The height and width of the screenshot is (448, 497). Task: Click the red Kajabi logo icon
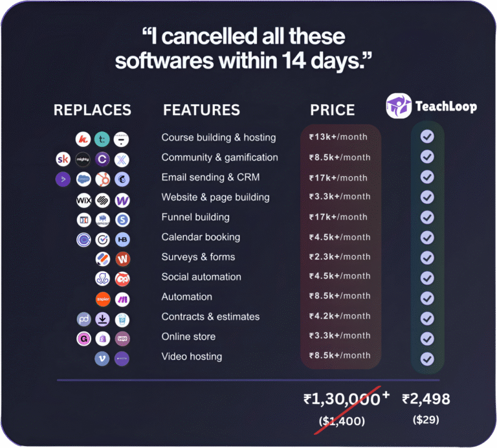pyautogui.click(x=83, y=139)
